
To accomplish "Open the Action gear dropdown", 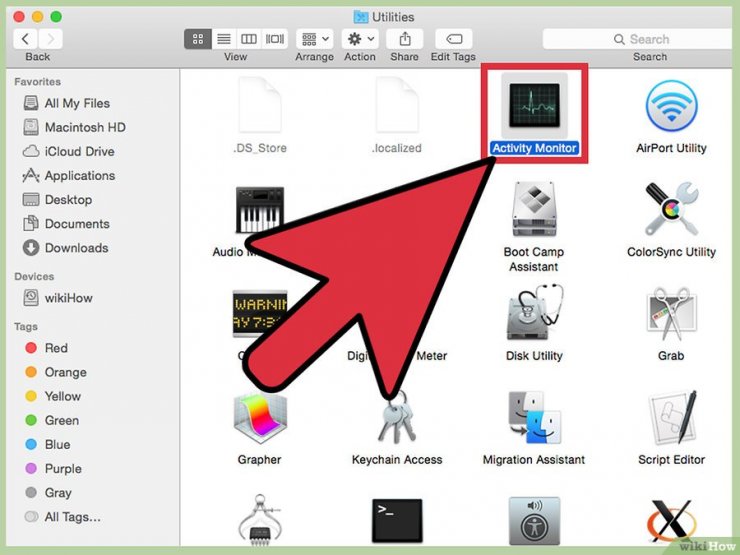I will (359, 39).
